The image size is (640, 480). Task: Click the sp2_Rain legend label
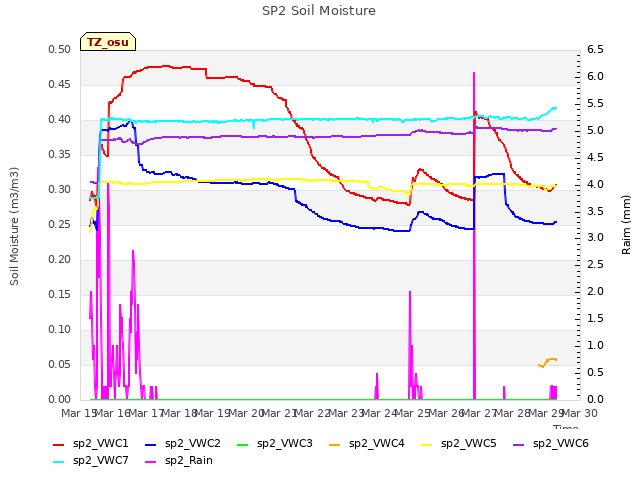click(189, 460)
